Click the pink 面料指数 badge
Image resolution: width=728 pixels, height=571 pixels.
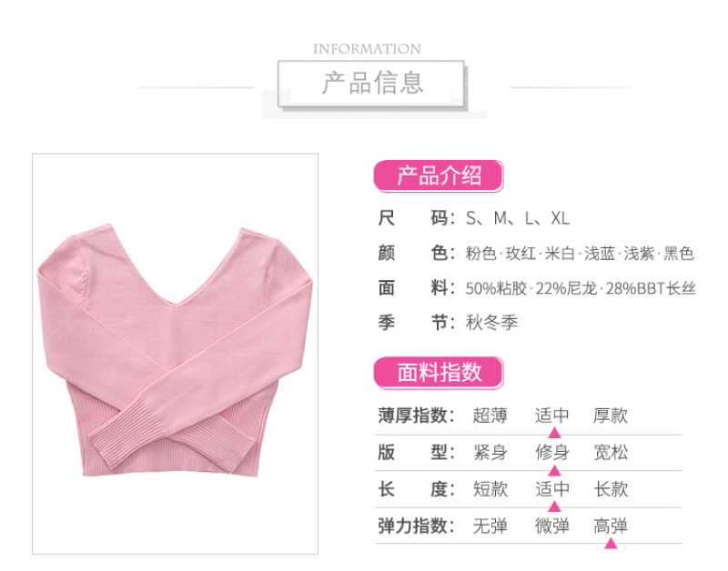tap(439, 373)
